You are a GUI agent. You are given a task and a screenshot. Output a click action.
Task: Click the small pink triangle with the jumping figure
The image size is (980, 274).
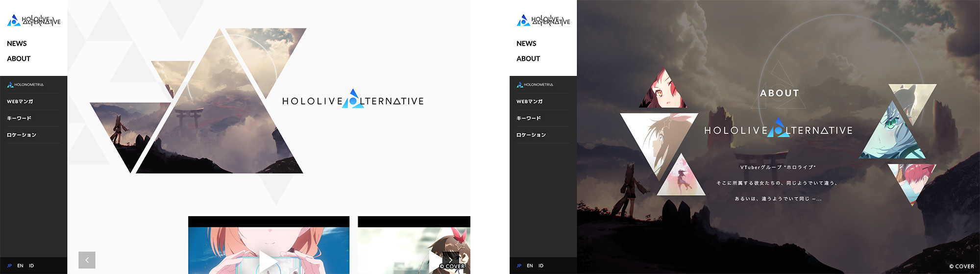tap(681, 180)
